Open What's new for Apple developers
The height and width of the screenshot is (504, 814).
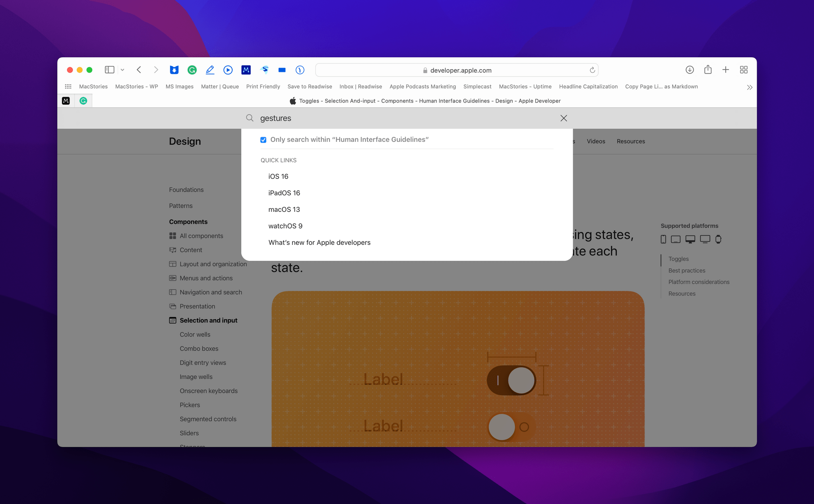pyautogui.click(x=320, y=242)
